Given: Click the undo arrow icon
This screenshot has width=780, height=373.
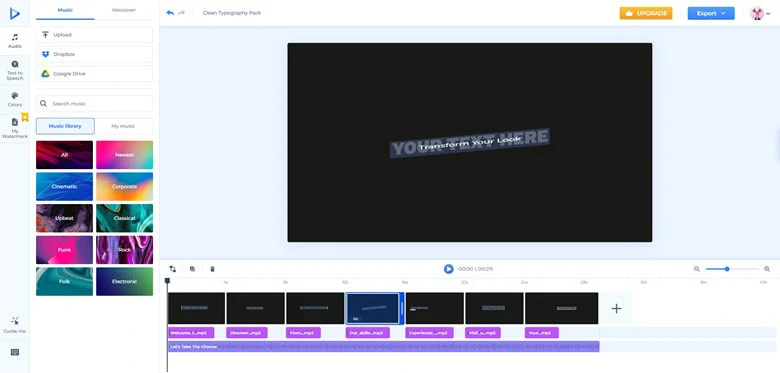Looking at the screenshot, I should pyautogui.click(x=170, y=13).
